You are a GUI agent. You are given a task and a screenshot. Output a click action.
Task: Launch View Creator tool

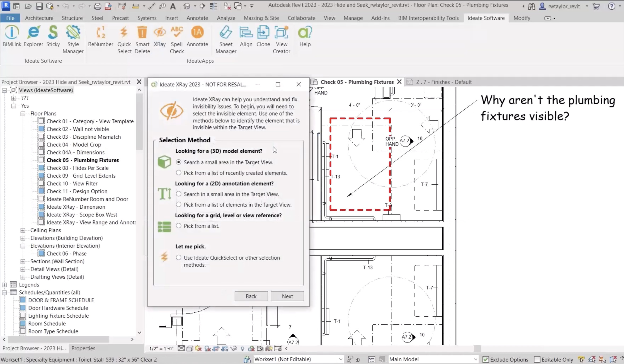pos(282,40)
